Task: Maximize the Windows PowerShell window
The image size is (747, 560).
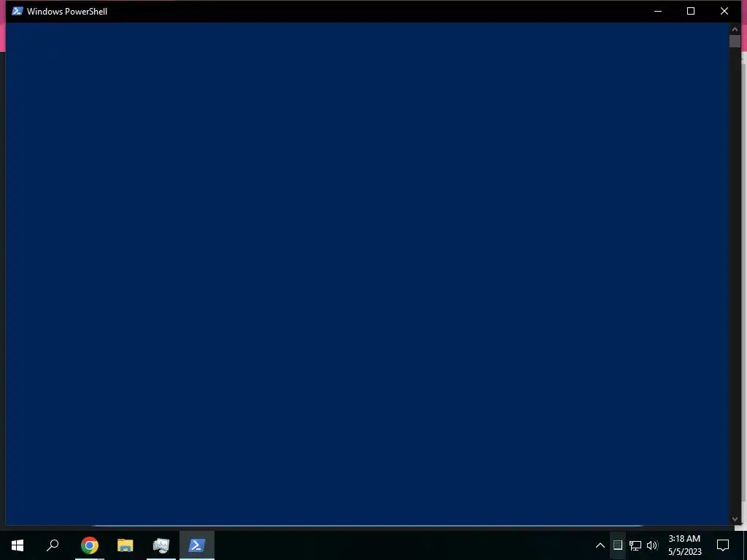Action: [691, 11]
